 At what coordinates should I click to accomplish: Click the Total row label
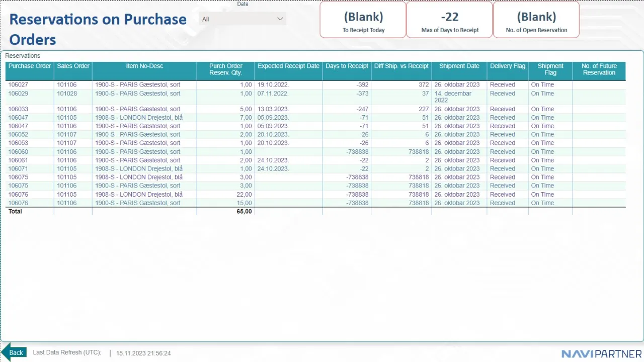(x=15, y=212)
